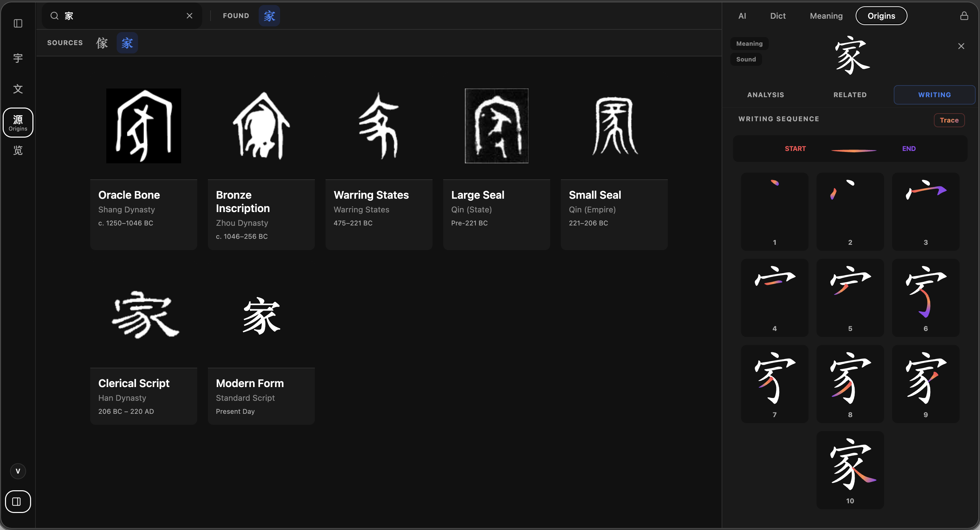Toggle the Trace mode button
The height and width of the screenshot is (530, 980).
coord(949,120)
